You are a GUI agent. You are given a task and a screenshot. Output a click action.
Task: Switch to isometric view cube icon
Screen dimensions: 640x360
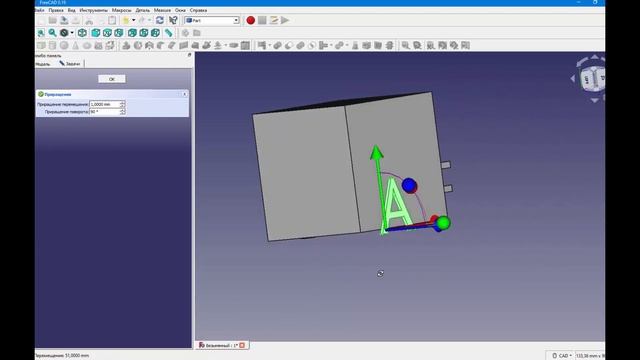click(82, 33)
